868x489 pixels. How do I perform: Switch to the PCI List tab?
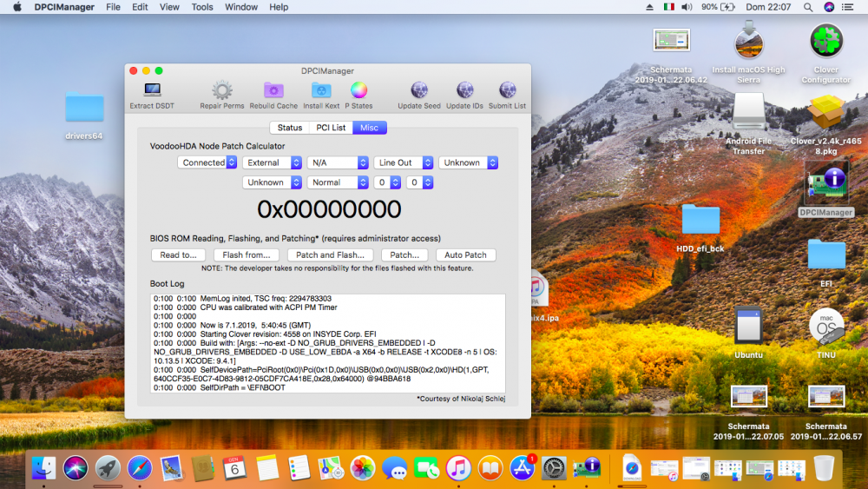[x=331, y=128]
